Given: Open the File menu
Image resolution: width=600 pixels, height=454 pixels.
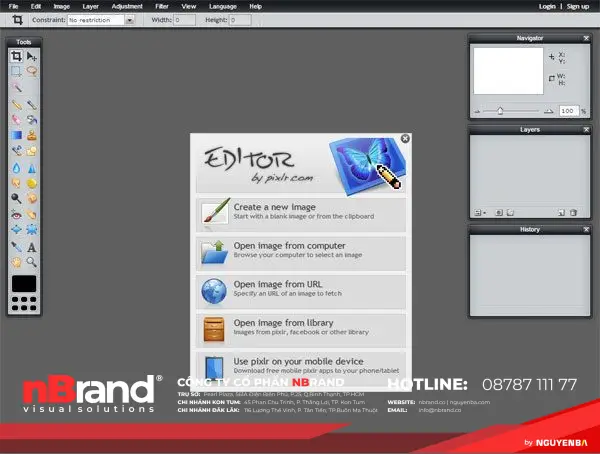Looking at the screenshot, I should [13, 6].
